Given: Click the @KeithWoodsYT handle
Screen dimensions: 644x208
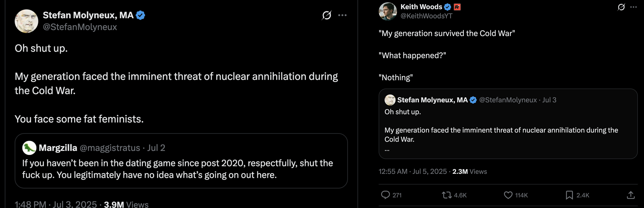Looking at the screenshot, I should click(427, 16).
